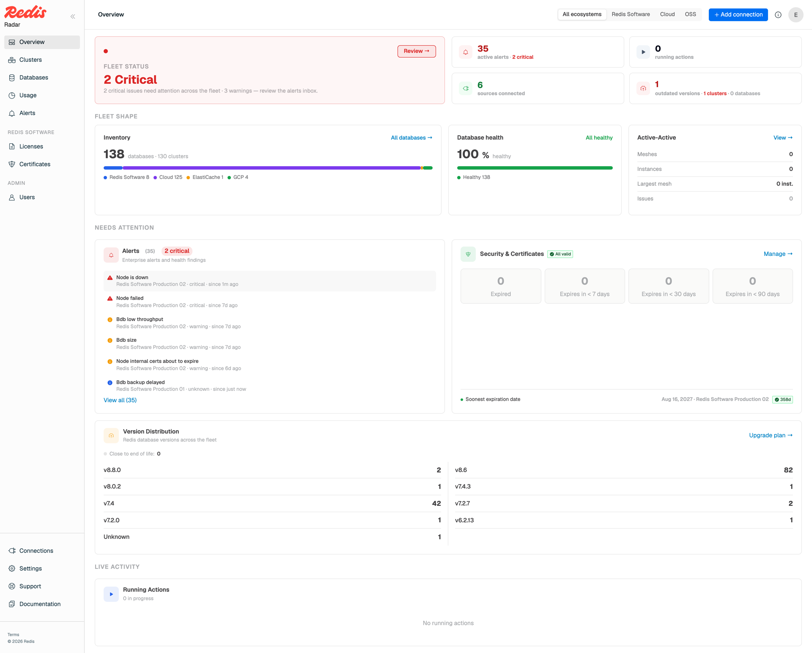Click the outdated versions icon
Viewport: 812px width, 653px height.
[643, 88]
